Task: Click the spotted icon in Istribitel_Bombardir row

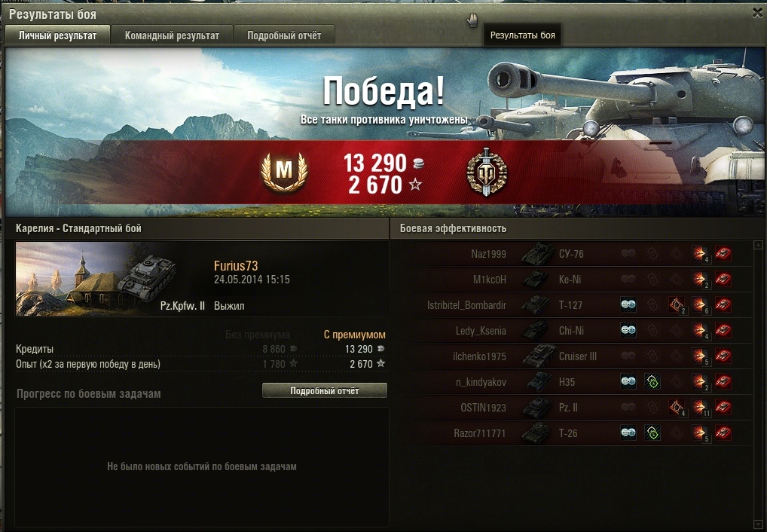Action: pos(628,304)
